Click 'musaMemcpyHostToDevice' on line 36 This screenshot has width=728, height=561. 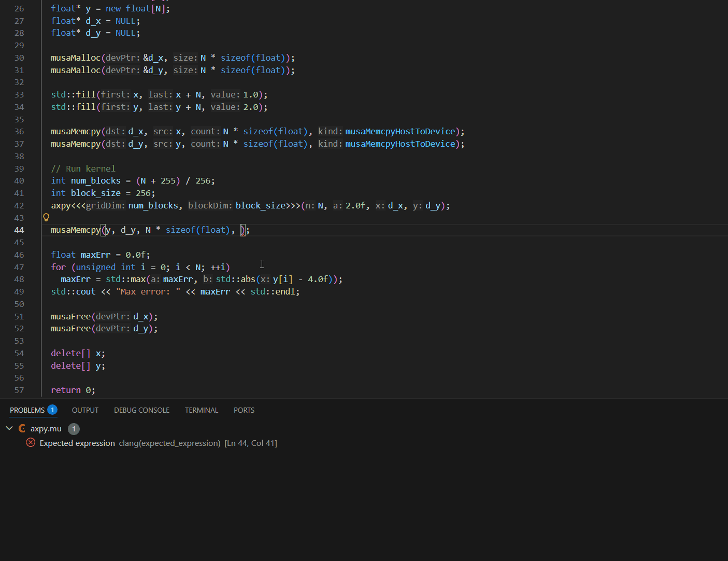(400, 131)
